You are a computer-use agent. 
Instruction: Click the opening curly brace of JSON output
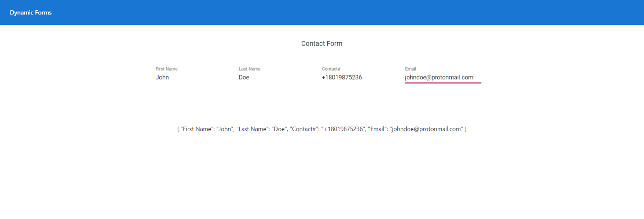[178, 129]
